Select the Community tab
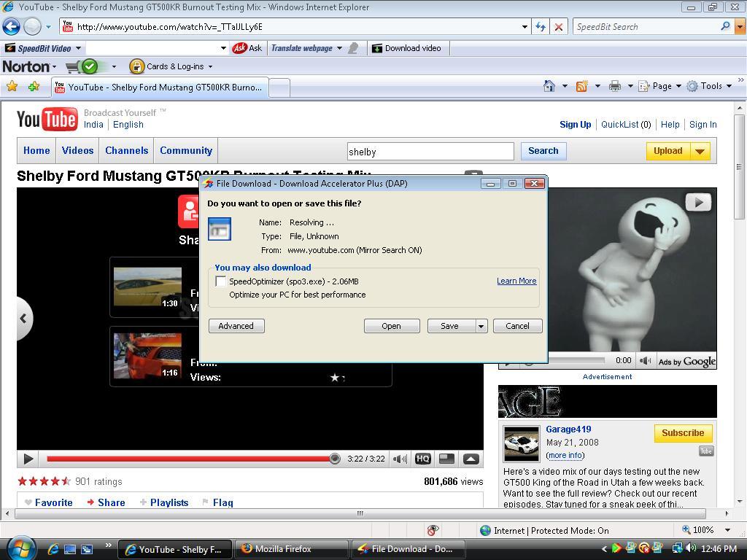 pyautogui.click(x=186, y=150)
